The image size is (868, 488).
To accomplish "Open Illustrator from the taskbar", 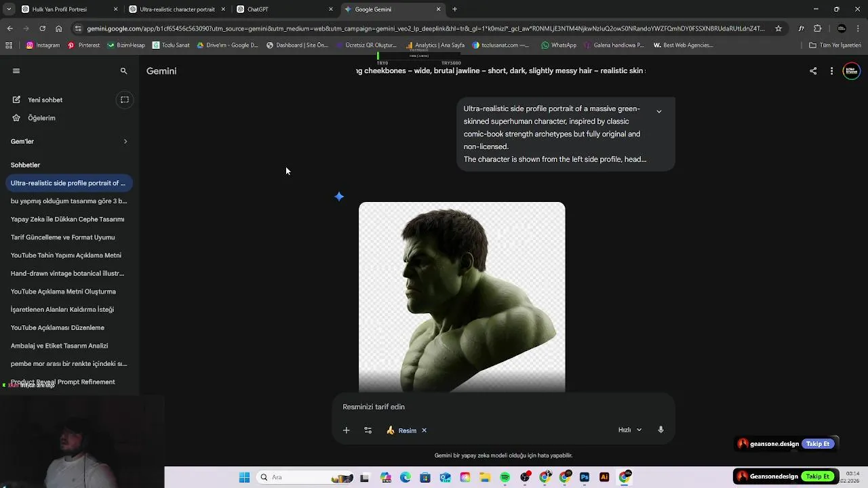I will tap(604, 477).
